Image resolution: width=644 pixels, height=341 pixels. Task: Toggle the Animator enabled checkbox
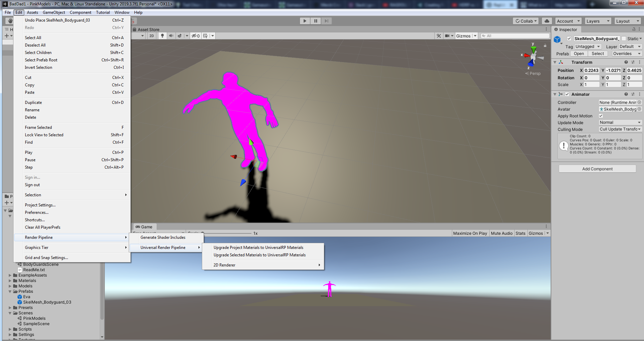(x=567, y=94)
